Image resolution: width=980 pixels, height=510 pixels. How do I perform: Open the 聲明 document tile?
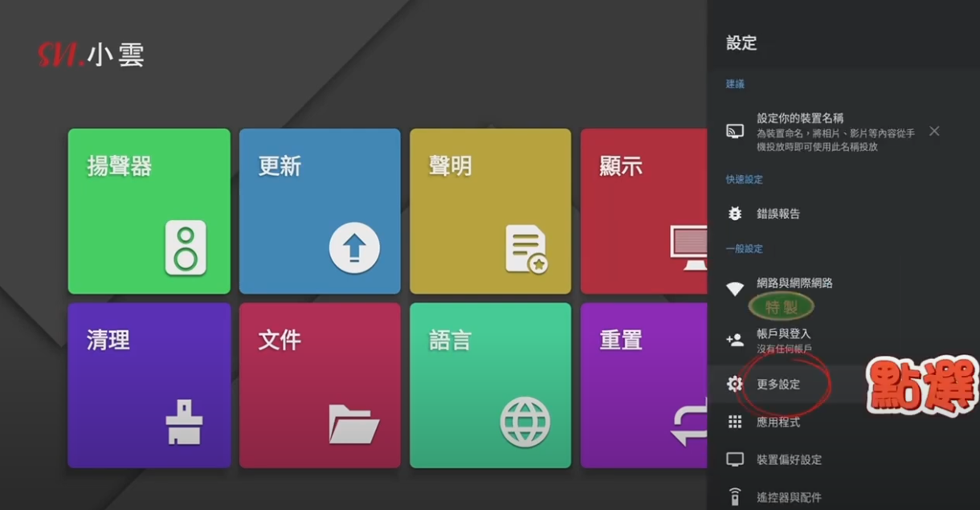[x=490, y=211]
